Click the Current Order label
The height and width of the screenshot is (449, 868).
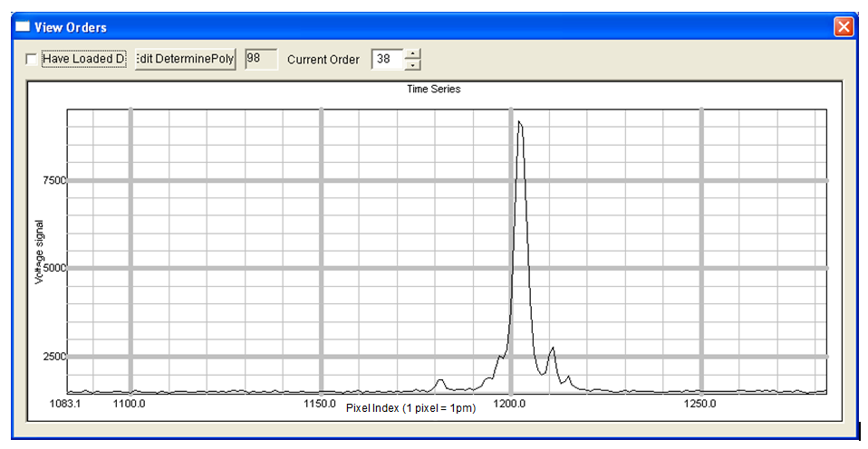323,60
